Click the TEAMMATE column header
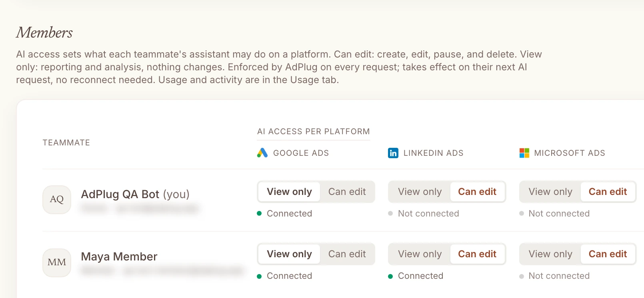The width and height of the screenshot is (644, 298). (66, 143)
